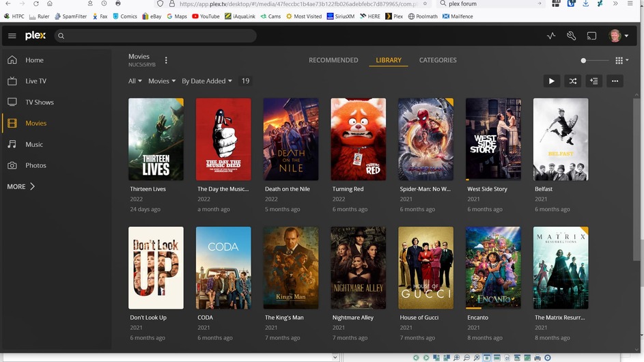Open the SiriusXM bookmark
Screen dimensions: 644x362
[x=341, y=16]
